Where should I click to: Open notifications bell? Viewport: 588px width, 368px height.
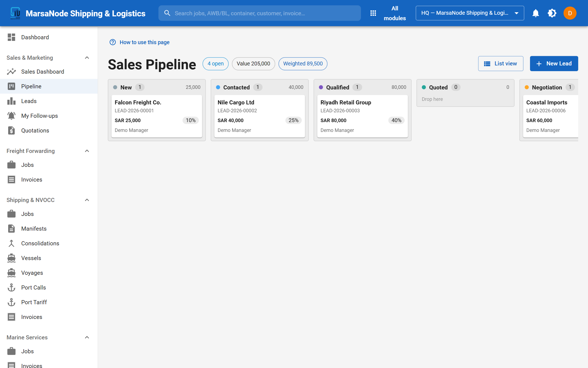coord(535,13)
